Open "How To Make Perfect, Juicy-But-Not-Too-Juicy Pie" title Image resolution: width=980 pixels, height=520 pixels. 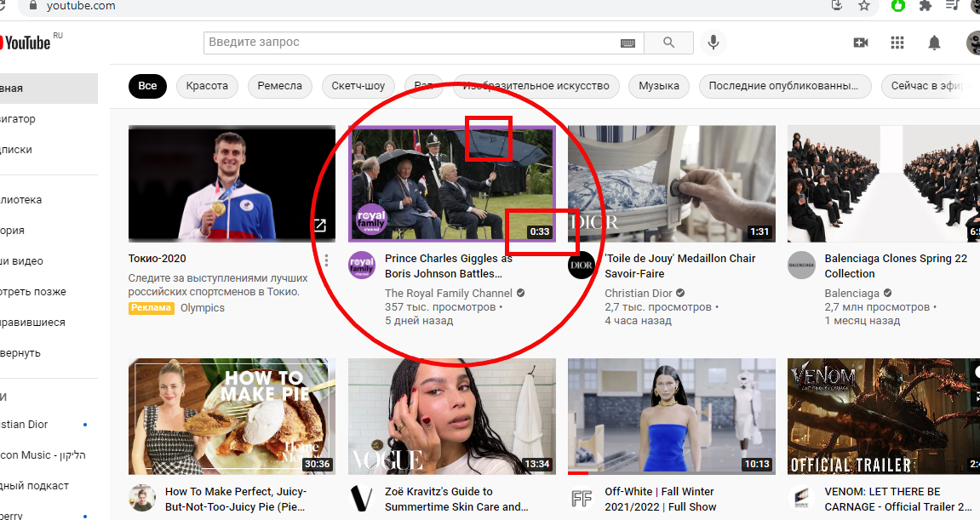tap(236, 500)
